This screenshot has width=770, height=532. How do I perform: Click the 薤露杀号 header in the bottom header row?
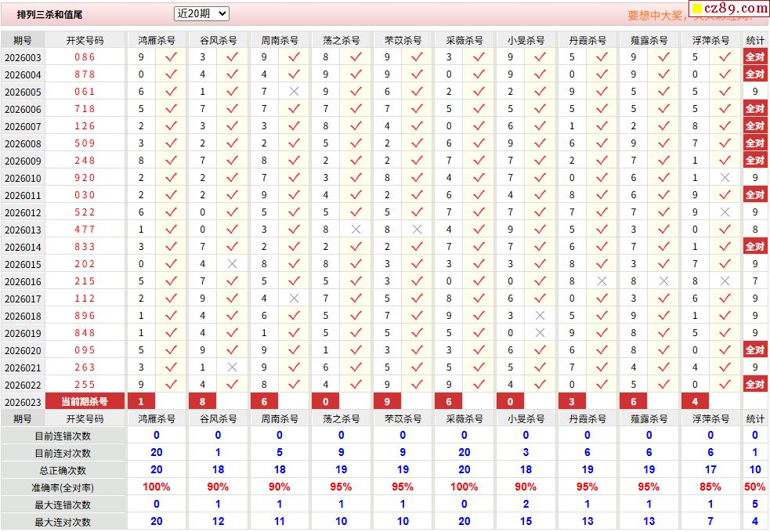pyautogui.click(x=649, y=418)
